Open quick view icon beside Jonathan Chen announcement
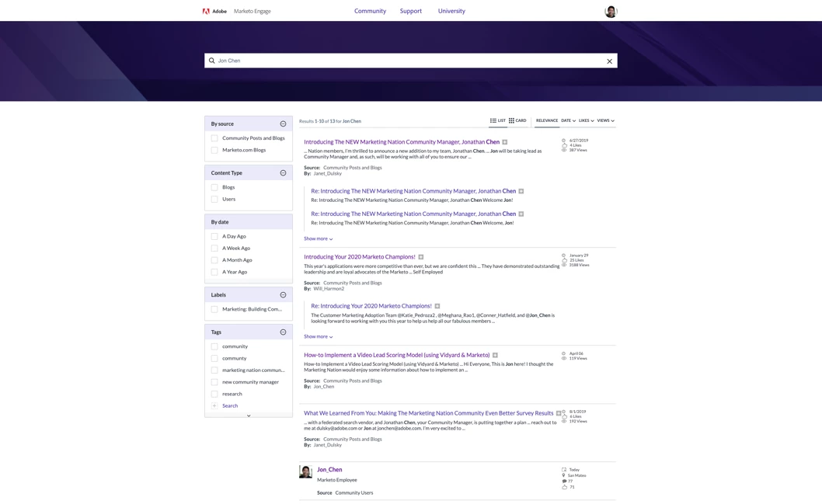The width and height of the screenshot is (822, 504). [x=505, y=142]
